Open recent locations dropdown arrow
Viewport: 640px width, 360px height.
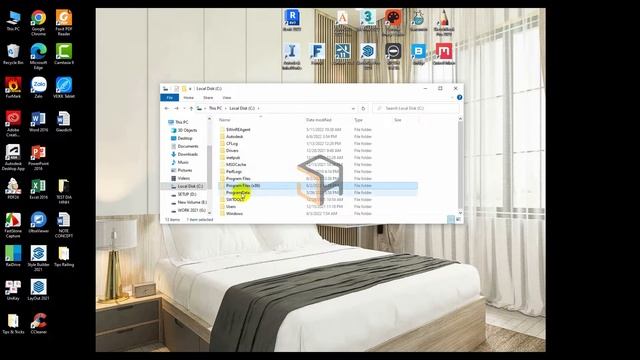pyautogui.click(x=184, y=108)
